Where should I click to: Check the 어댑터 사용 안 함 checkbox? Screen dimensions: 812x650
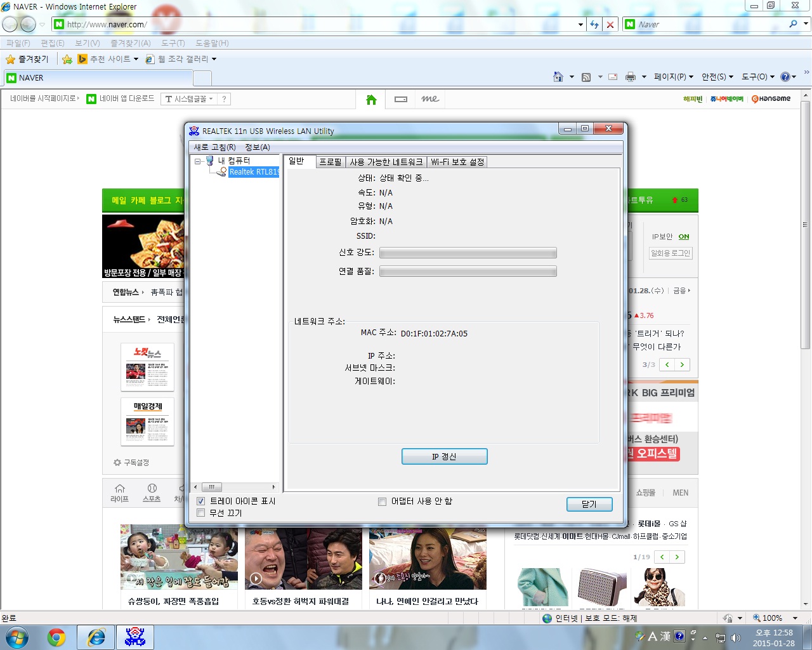coord(382,501)
